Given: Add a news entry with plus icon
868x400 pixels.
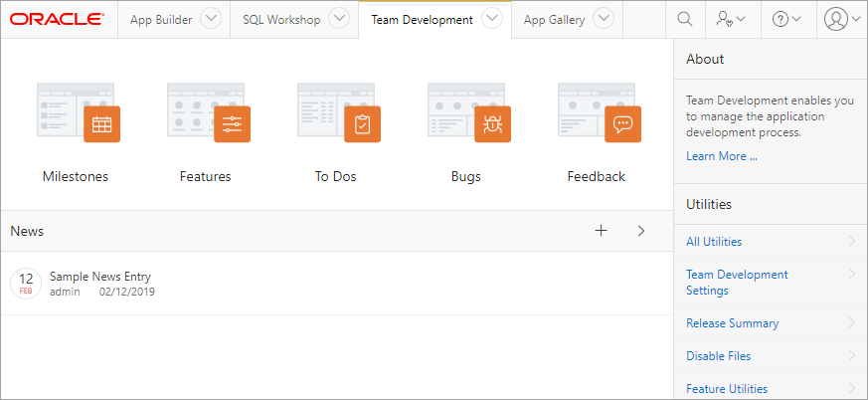Looking at the screenshot, I should coord(601,231).
